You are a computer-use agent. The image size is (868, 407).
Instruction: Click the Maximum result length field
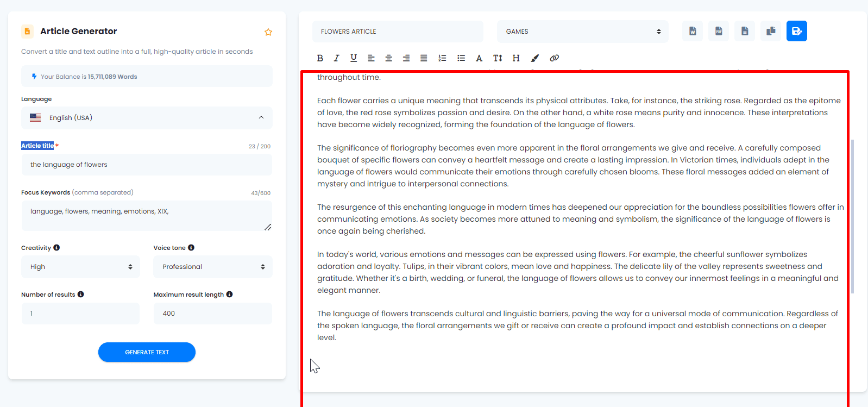click(x=213, y=314)
